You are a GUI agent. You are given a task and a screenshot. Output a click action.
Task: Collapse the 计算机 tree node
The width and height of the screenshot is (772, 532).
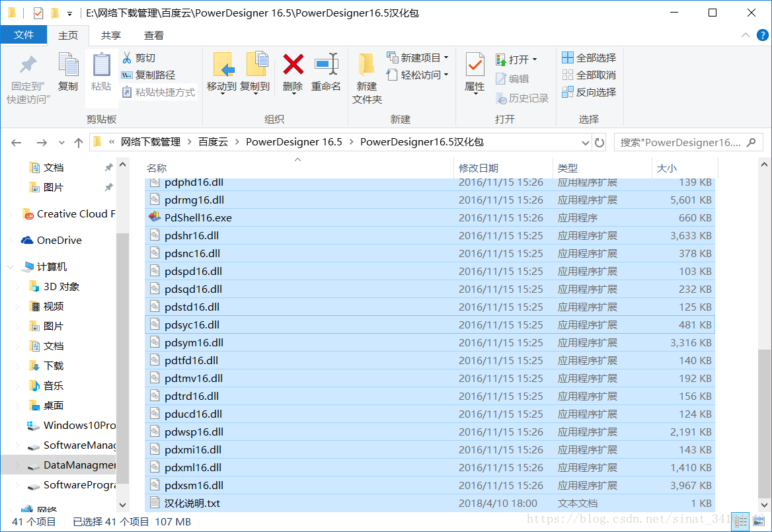pyautogui.click(x=10, y=267)
